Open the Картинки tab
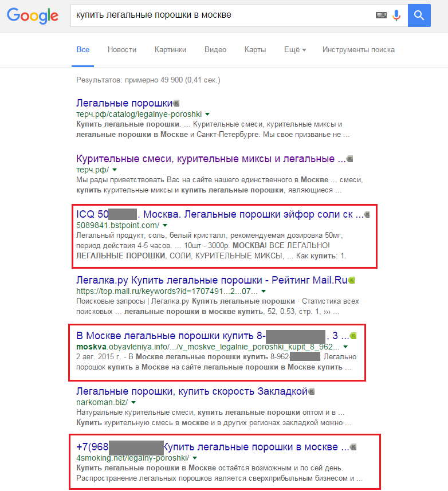The width and height of the screenshot is (448, 491). [x=170, y=49]
